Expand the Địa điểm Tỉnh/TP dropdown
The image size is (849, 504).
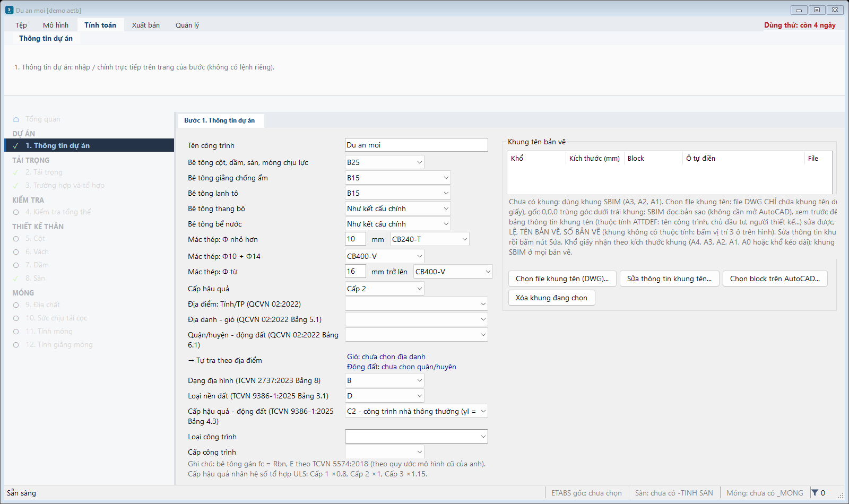[x=417, y=304]
